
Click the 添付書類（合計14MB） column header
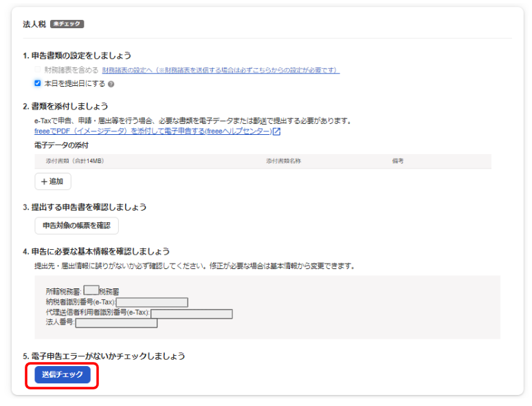click(x=75, y=161)
